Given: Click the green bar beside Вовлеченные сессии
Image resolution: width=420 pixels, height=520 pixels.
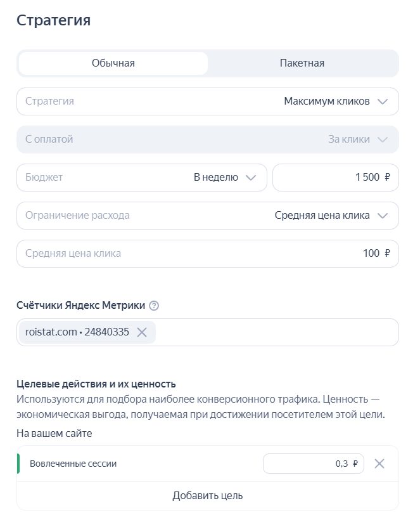Looking at the screenshot, I should [20, 464].
